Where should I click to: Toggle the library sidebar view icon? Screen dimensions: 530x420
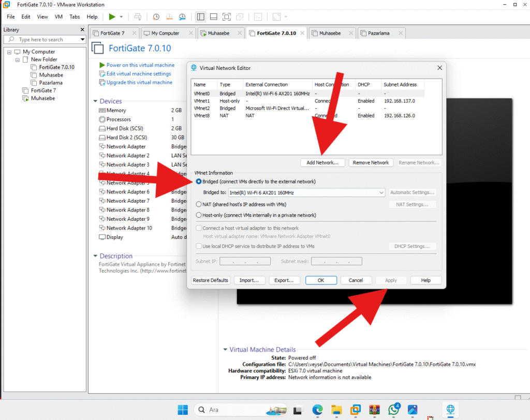pyautogui.click(x=200, y=17)
